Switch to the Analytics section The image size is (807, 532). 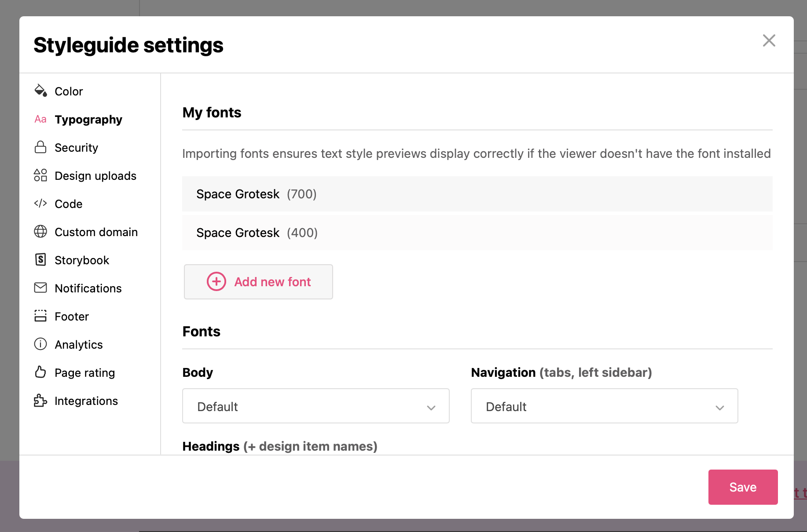[x=78, y=344]
